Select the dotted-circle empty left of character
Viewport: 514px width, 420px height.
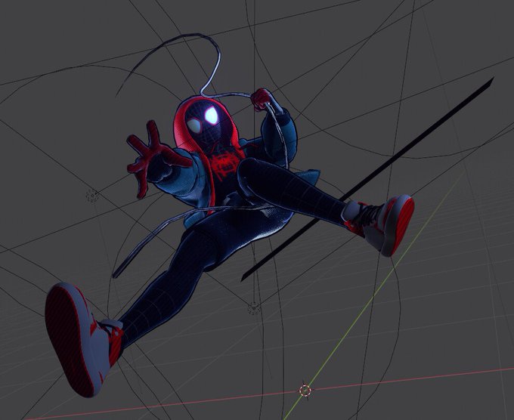click(92, 196)
